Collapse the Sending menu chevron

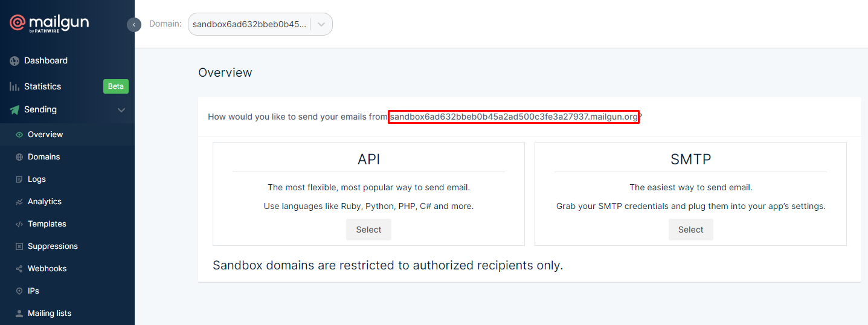121,110
